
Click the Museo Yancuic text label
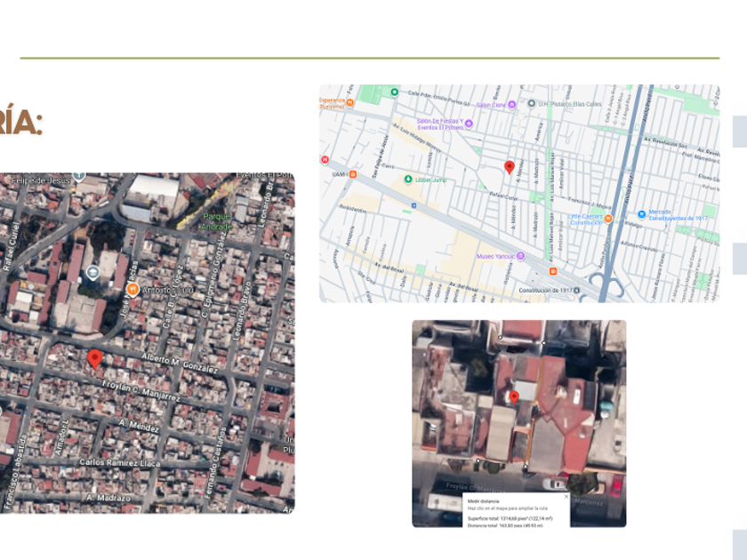pyautogui.click(x=496, y=256)
